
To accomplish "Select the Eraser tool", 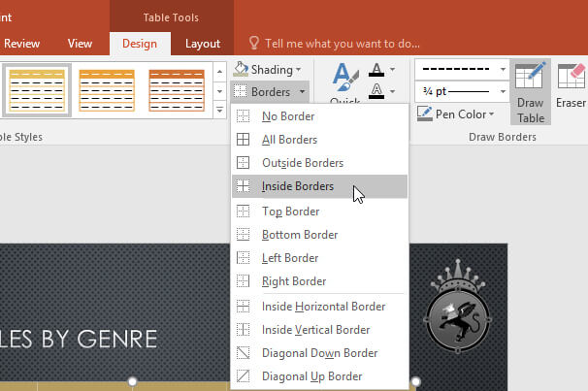I will (571, 86).
